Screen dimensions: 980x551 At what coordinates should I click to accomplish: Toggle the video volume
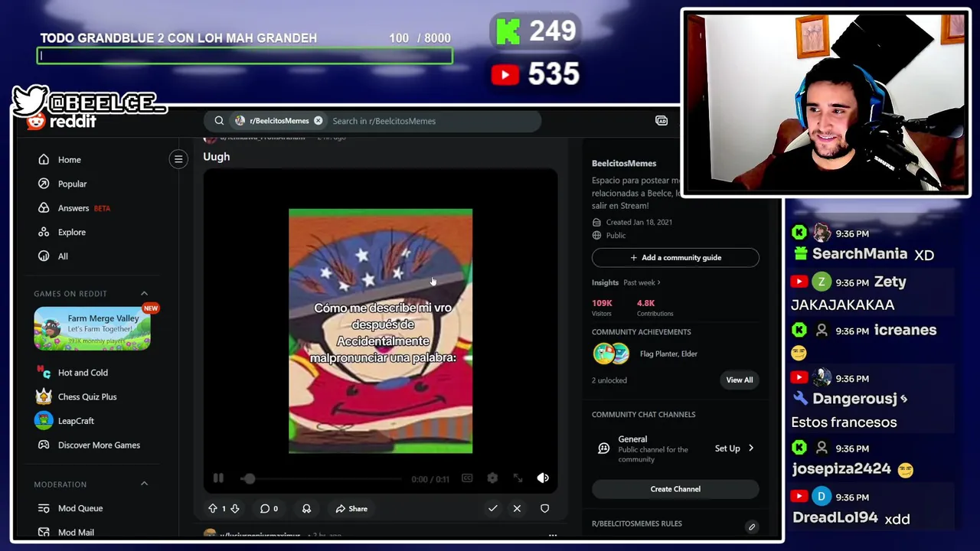point(543,478)
